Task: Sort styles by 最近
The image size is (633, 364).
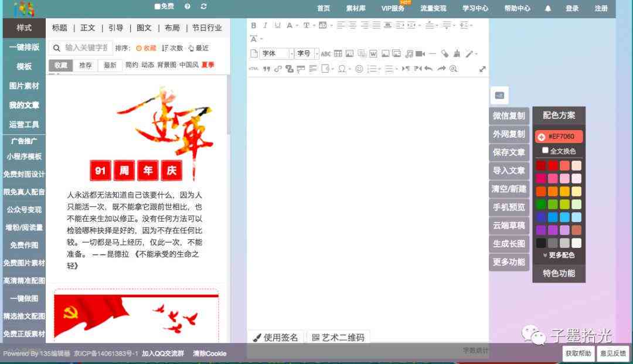Action: [x=198, y=48]
